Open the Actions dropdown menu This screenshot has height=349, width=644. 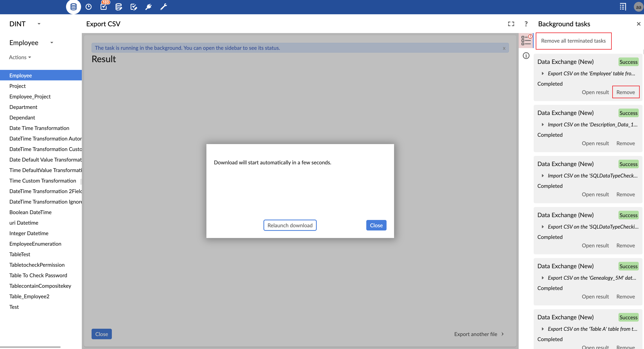coord(20,57)
